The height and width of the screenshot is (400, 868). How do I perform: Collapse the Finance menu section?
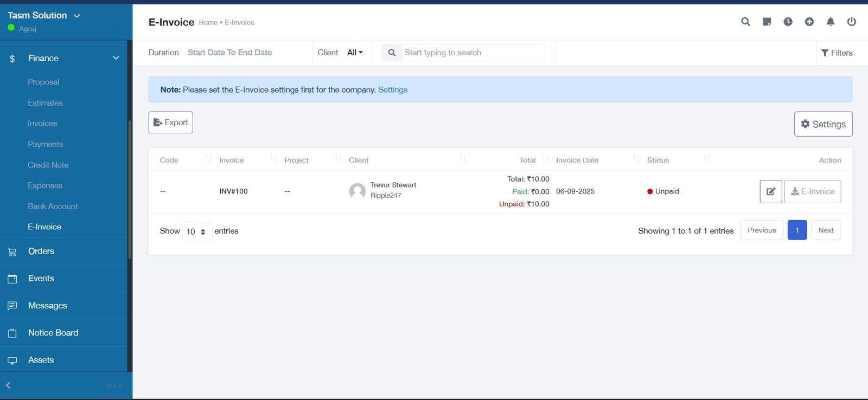point(116,58)
